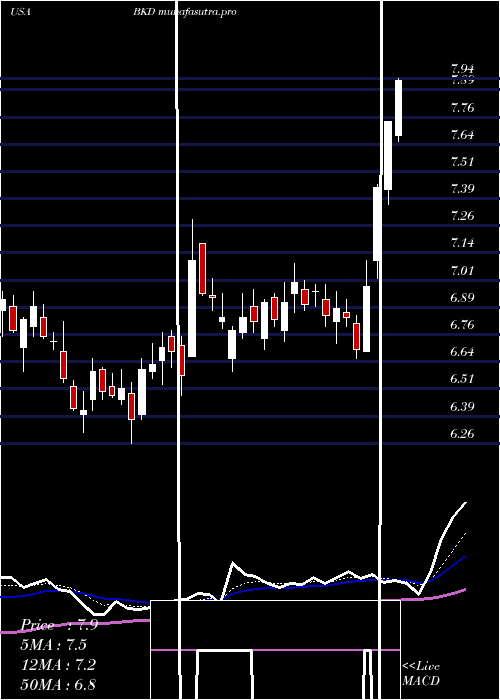This screenshot has width=500, height=700.
Task: Click the 7.76 price axis label
Action: (462, 108)
